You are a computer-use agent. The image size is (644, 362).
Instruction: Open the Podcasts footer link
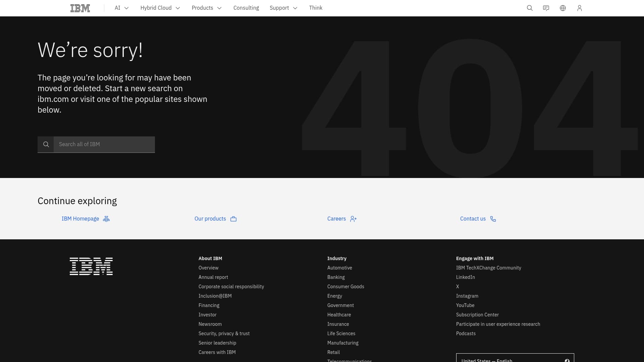466,334
